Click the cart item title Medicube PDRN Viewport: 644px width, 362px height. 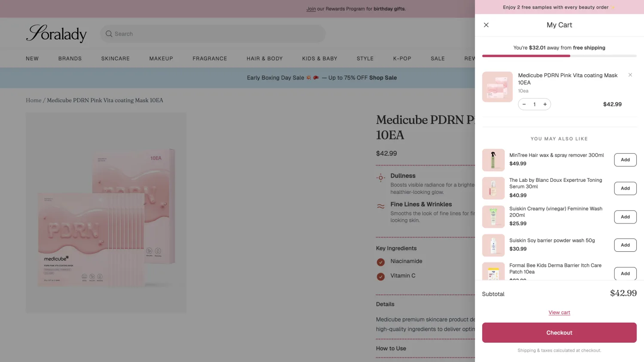coord(568,79)
